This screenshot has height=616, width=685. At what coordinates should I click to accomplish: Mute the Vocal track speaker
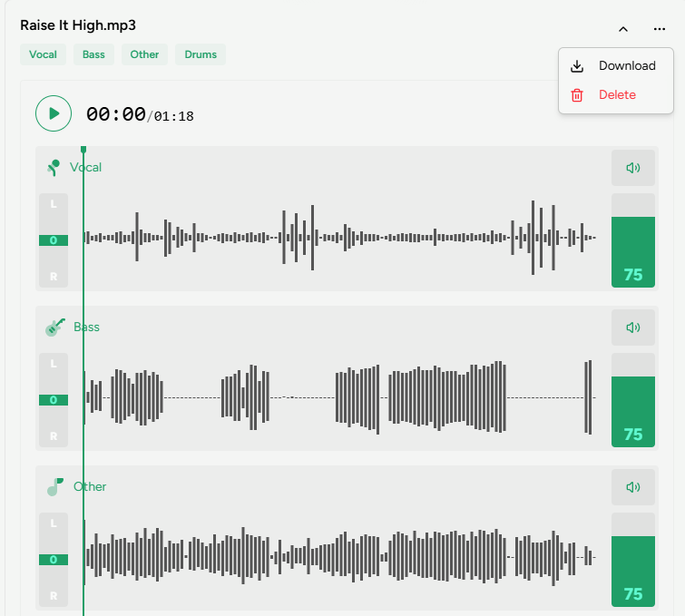(x=632, y=168)
